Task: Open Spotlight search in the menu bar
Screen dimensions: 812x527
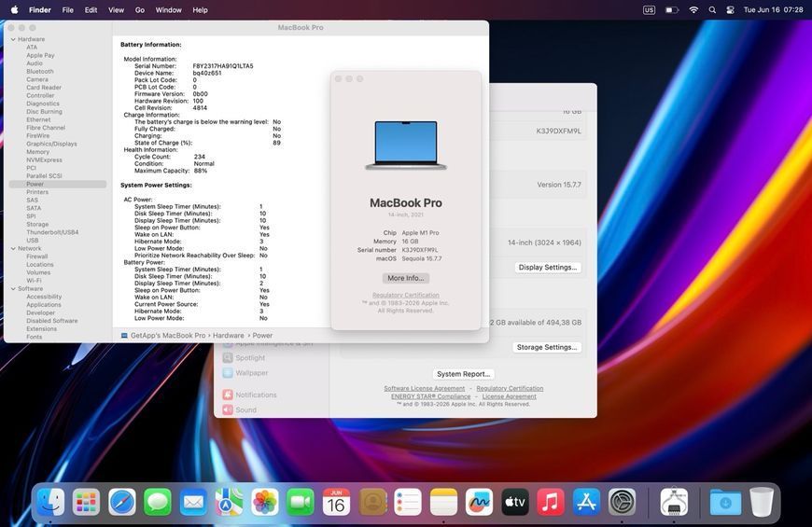Action: [x=712, y=10]
